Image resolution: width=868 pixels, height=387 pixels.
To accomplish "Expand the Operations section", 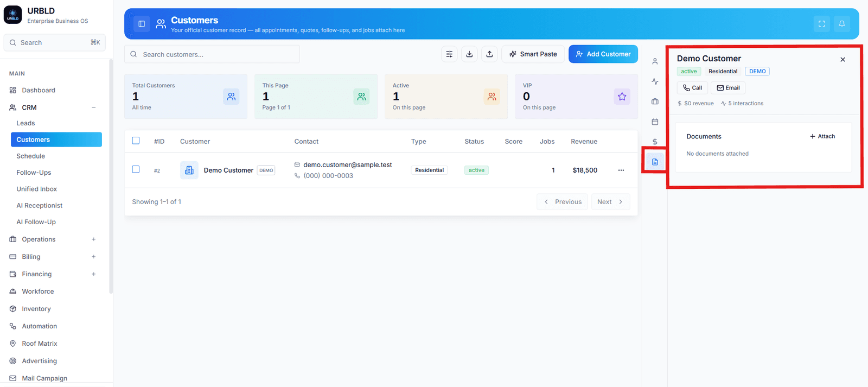I will click(x=93, y=239).
